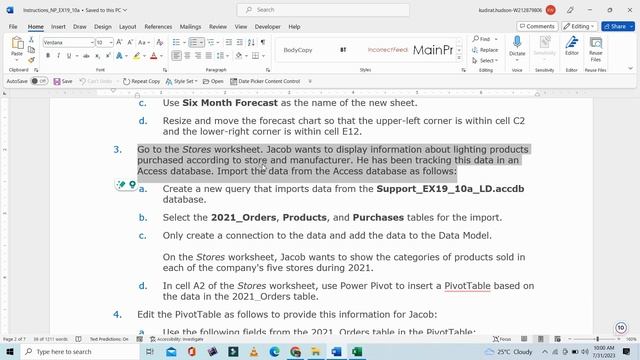Click Repeat Copy in Quick Access Toolbar
640x360 pixels.
click(x=141, y=81)
